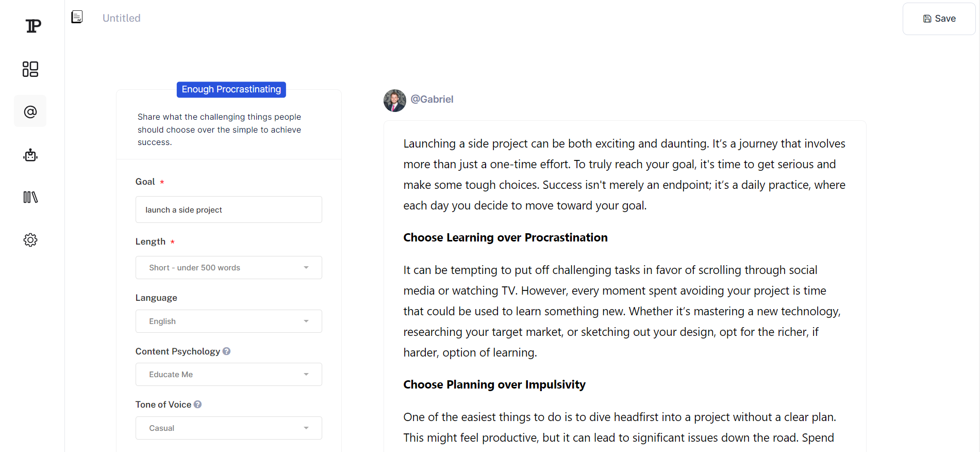
Task: Open the Language dropdown set to English
Action: point(229,321)
